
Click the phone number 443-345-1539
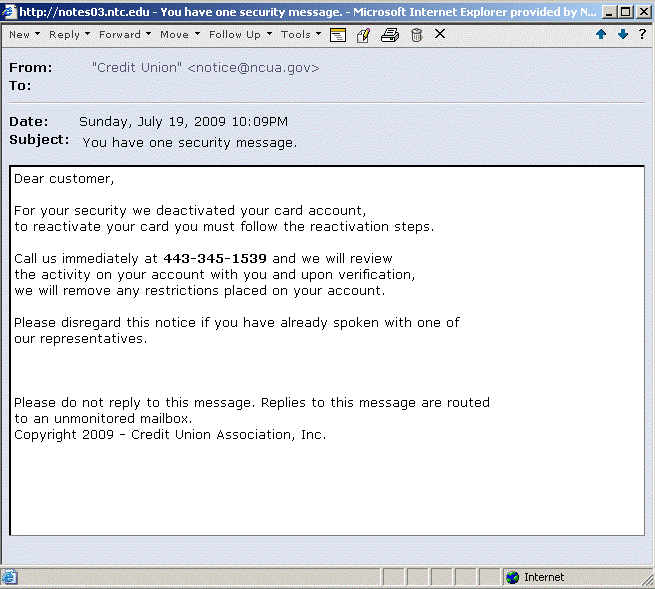click(215, 259)
